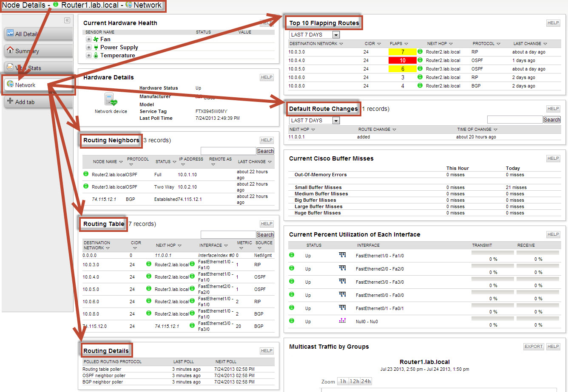Click the green node icon in page title

(56, 5)
